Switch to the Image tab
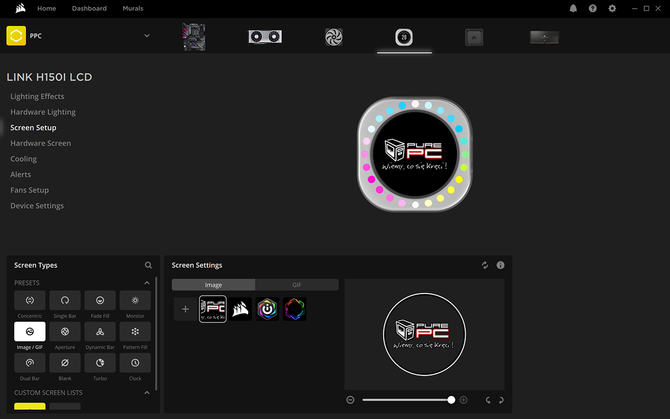 point(213,285)
